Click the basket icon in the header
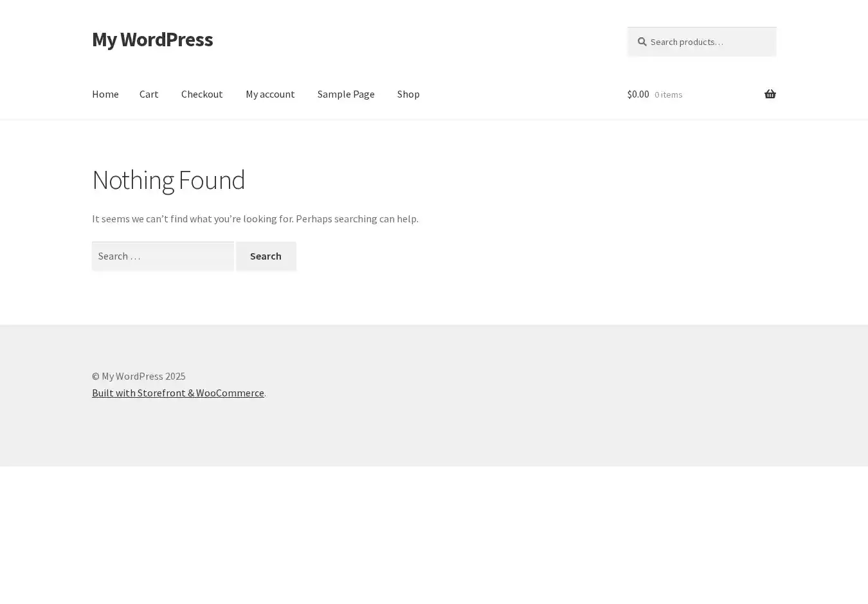The image size is (868, 604). (770, 94)
